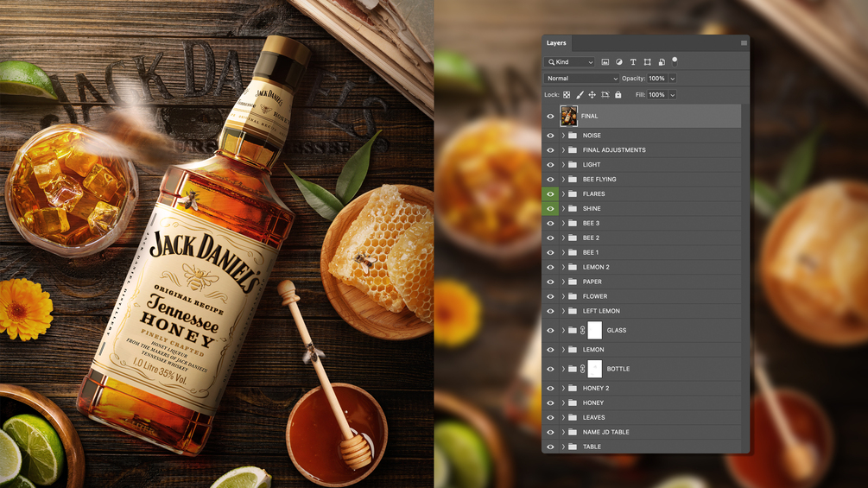Click the PAPER group folder icon
Viewport: 868px width, 488px height.
[x=573, y=282]
